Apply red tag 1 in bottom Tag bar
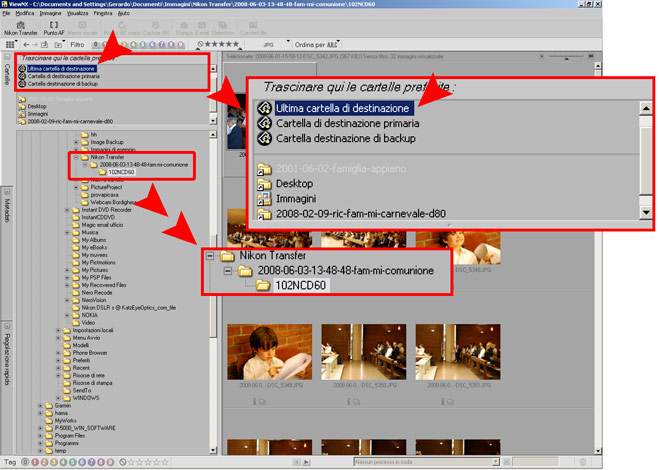 [35, 462]
